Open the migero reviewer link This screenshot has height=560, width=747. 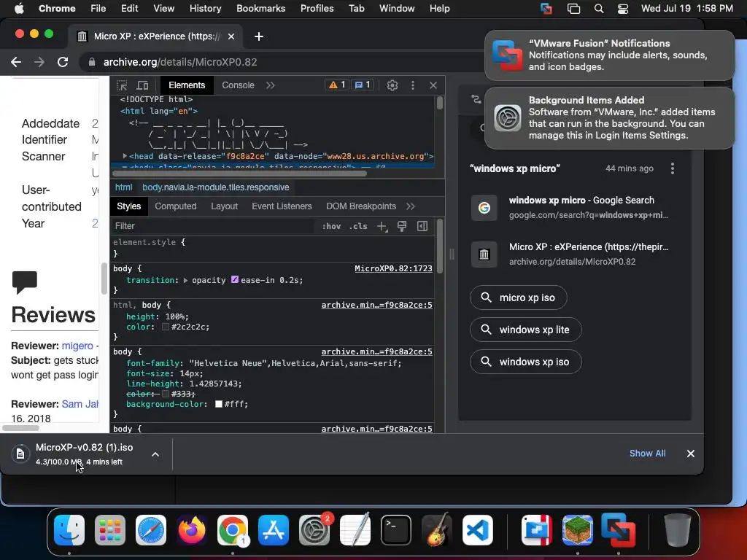click(x=77, y=346)
